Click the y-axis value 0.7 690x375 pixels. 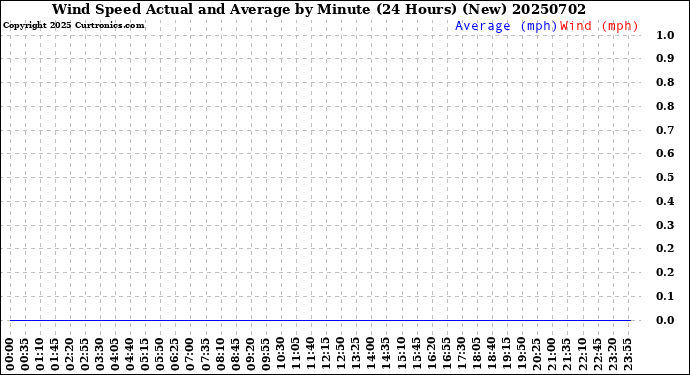[665, 130]
